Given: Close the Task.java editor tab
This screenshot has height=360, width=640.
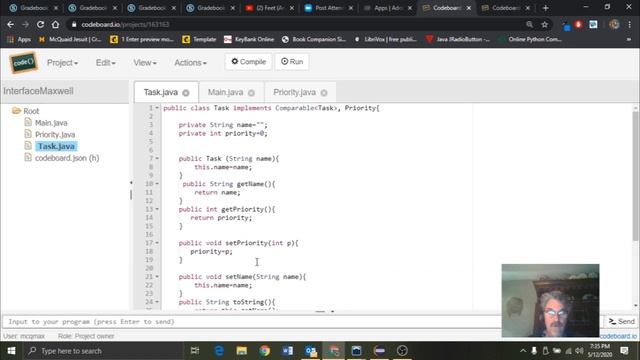Looking at the screenshot, I should click(186, 93).
